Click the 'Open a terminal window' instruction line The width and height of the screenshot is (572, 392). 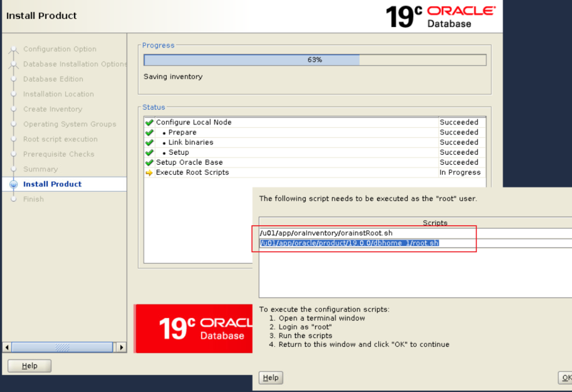click(x=322, y=318)
